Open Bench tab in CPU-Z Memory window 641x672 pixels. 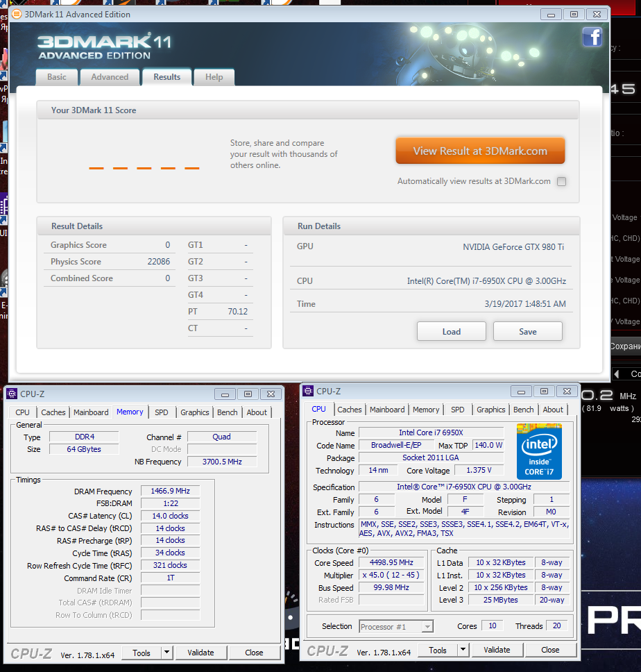tap(228, 412)
